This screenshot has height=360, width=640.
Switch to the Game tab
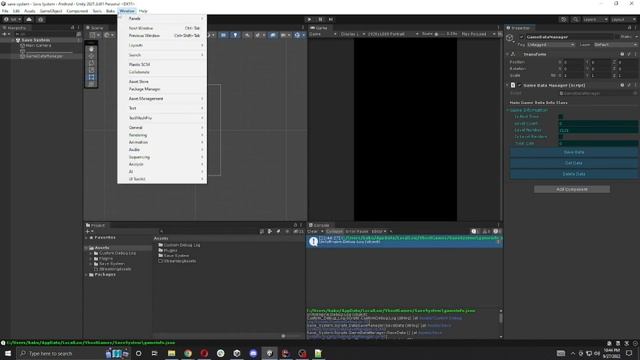[319, 28]
